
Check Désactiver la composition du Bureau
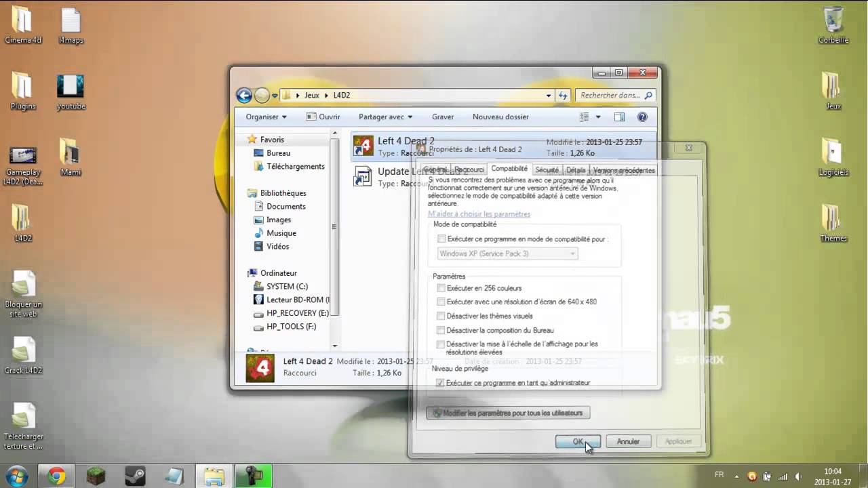[441, 330]
